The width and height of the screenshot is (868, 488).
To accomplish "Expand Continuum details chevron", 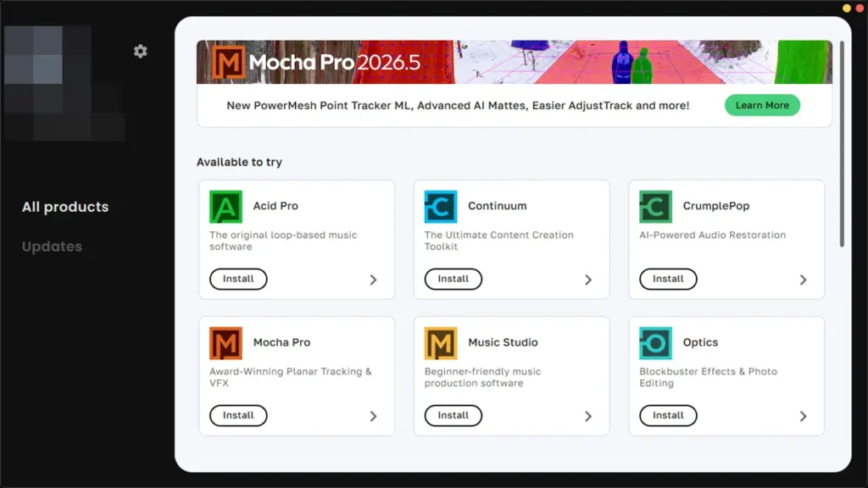I will pos(588,280).
